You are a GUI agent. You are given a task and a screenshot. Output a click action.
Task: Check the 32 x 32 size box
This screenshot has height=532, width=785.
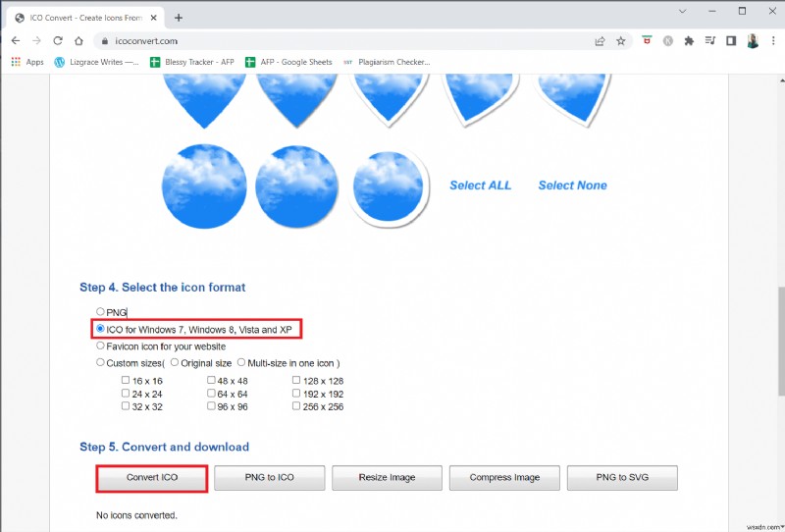pos(126,405)
